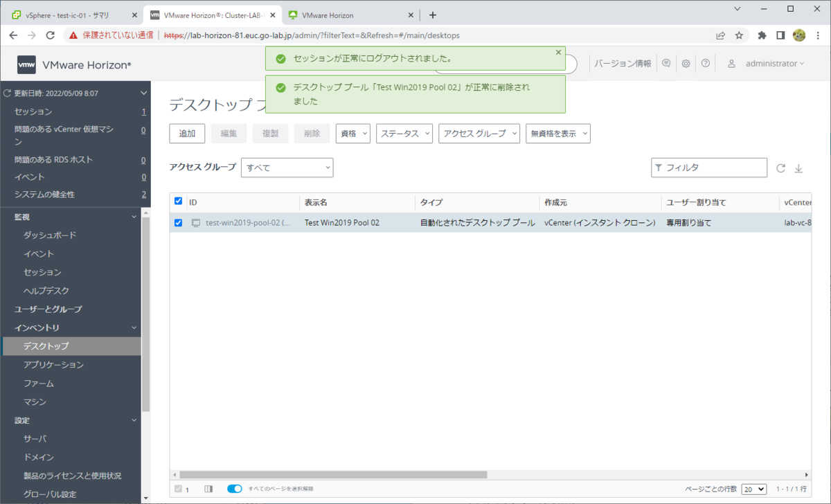Image resolution: width=831 pixels, height=504 pixels.
Task: Dismiss the session logout notification
Action: coord(558,52)
